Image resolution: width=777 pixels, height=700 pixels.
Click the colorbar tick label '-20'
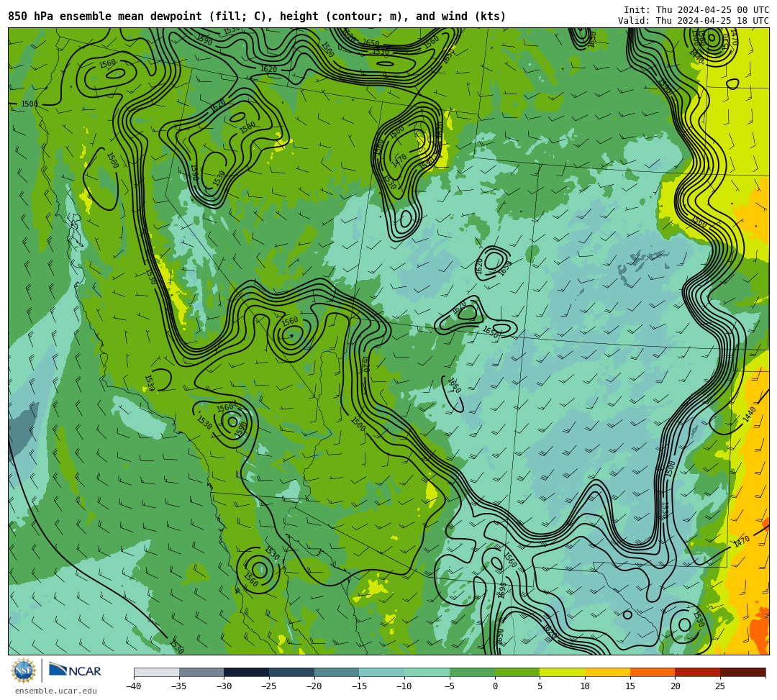tap(314, 686)
